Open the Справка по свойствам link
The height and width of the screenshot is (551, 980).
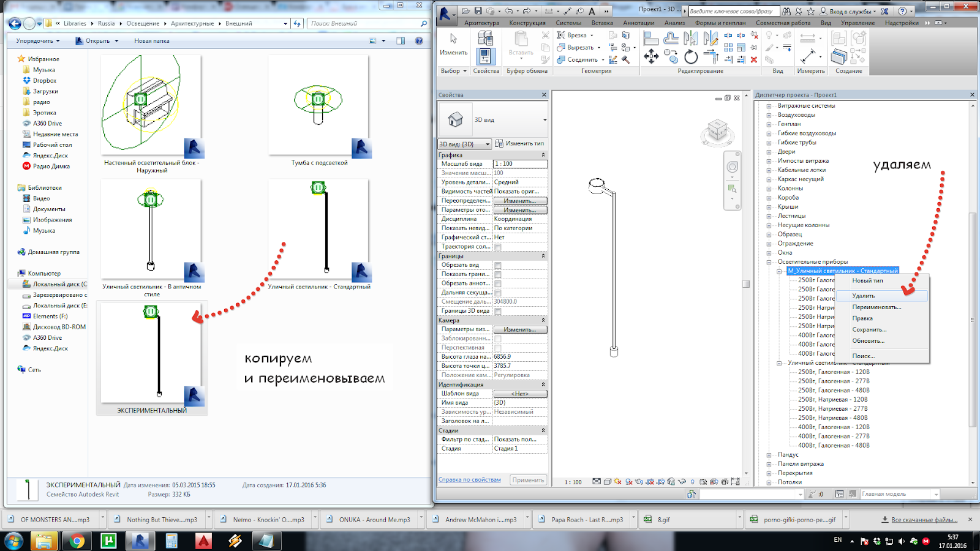[x=470, y=479]
